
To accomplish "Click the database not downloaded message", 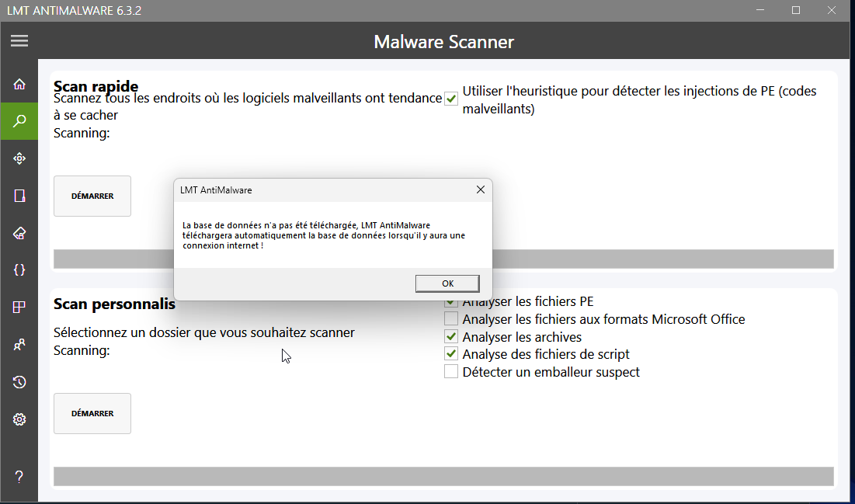I will coord(324,235).
